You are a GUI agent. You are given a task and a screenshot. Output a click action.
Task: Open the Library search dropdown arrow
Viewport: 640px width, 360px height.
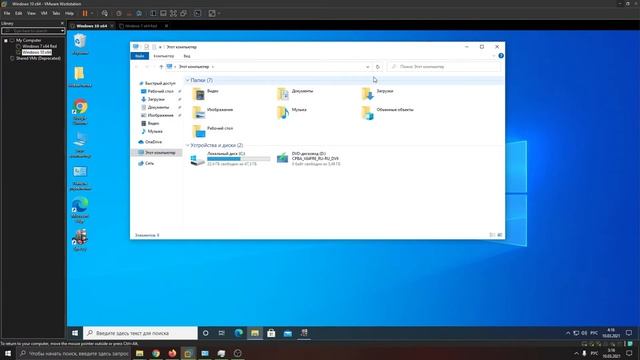[x=62, y=31]
